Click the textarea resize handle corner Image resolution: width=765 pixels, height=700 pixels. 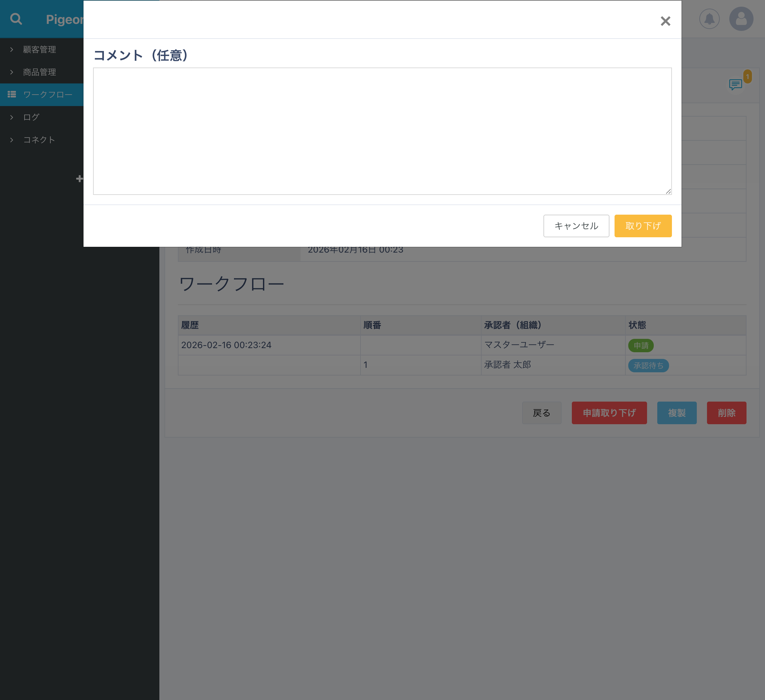[x=669, y=191]
